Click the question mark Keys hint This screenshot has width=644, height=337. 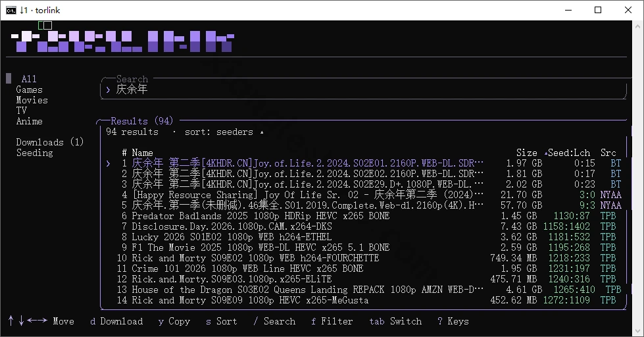point(453,321)
